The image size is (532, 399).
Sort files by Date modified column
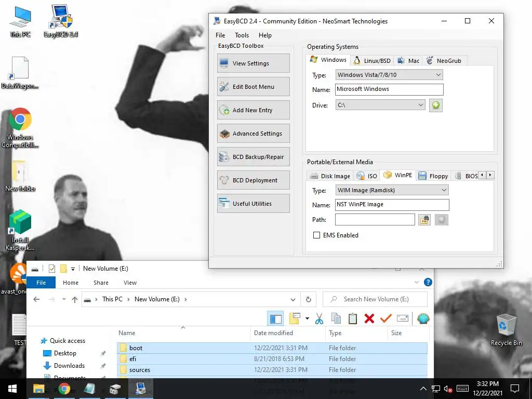point(273,333)
